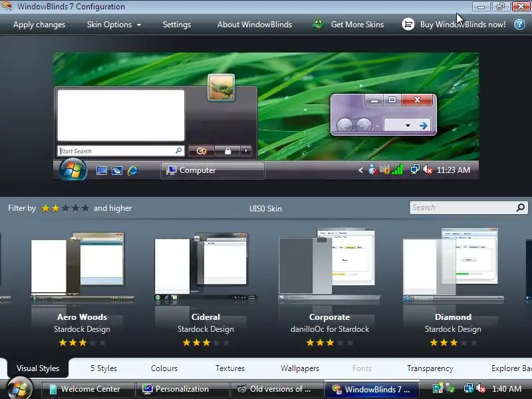Viewport: 532px width, 399px height.
Task: Click the 'danilloOc for Stardock' author text
Action: point(329,329)
